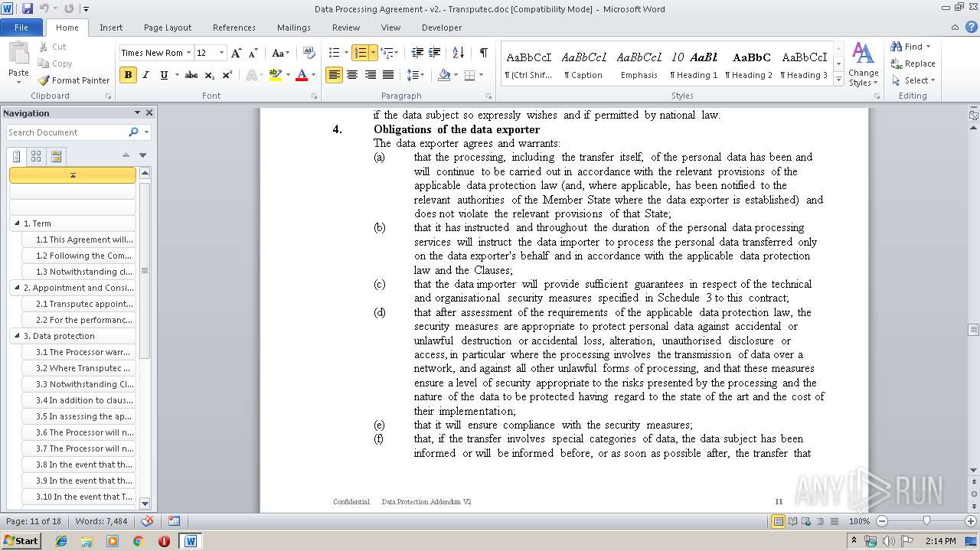This screenshot has width=980, height=551.
Task: Apply multilevel list
Action: (x=387, y=53)
